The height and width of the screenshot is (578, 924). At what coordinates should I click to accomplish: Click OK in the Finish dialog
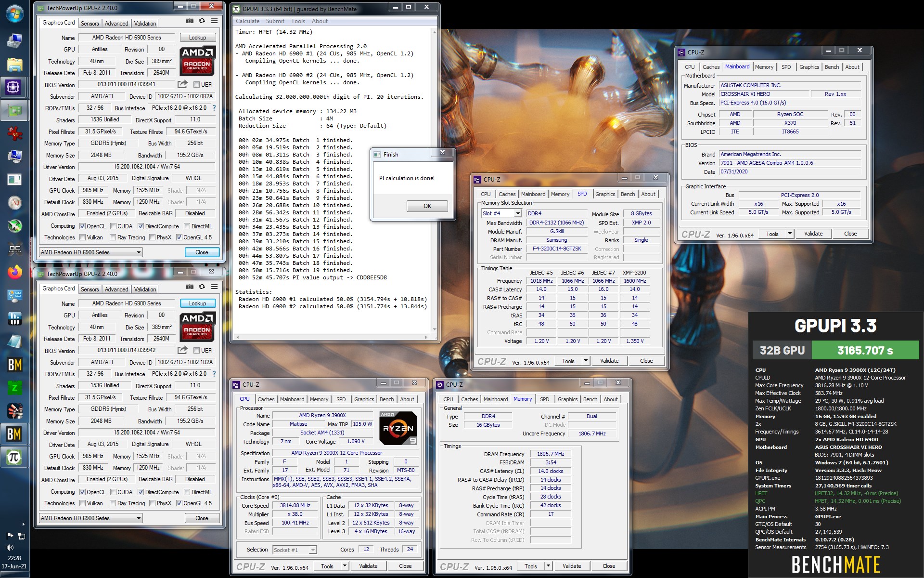(x=427, y=206)
